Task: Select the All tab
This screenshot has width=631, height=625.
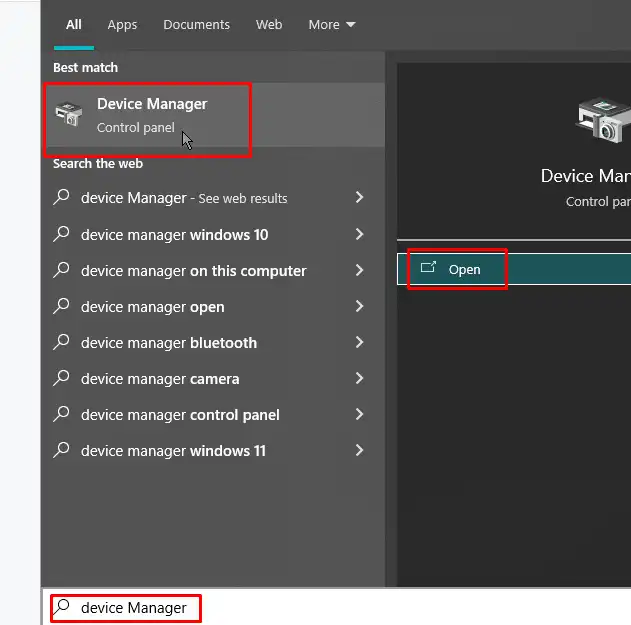Action: [74, 25]
